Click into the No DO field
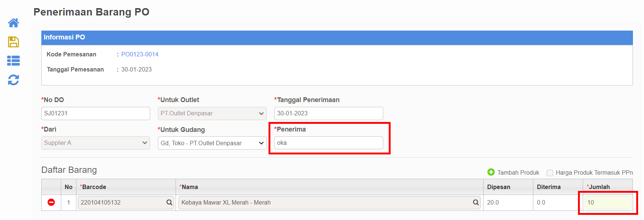This screenshot has height=220, width=644. click(x=96, y=114)
